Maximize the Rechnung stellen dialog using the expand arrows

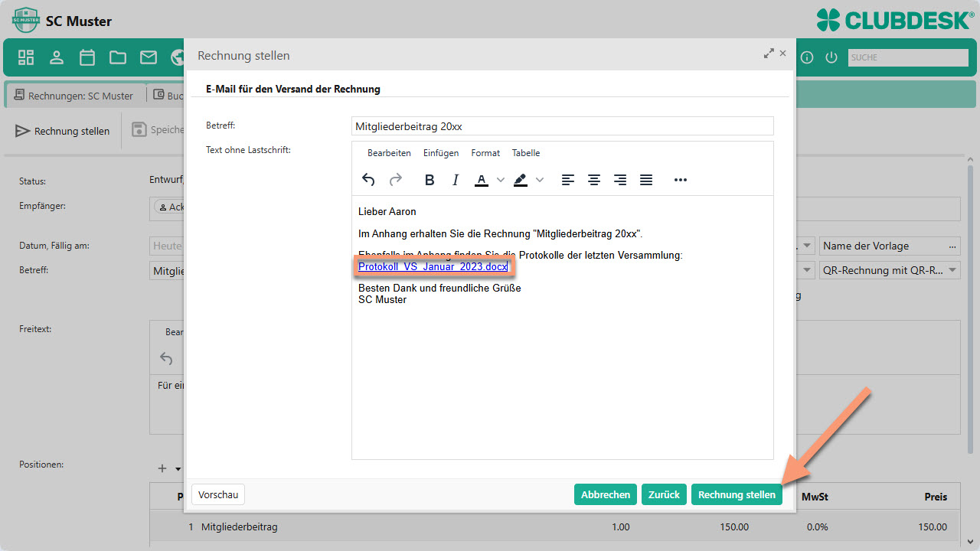[x=769, y=54]
